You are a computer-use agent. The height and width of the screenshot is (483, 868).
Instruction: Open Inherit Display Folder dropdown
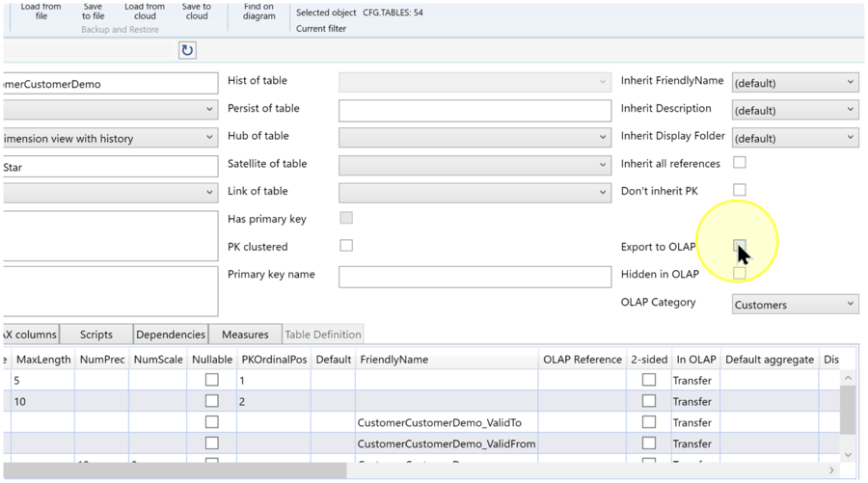coord(795,138)
